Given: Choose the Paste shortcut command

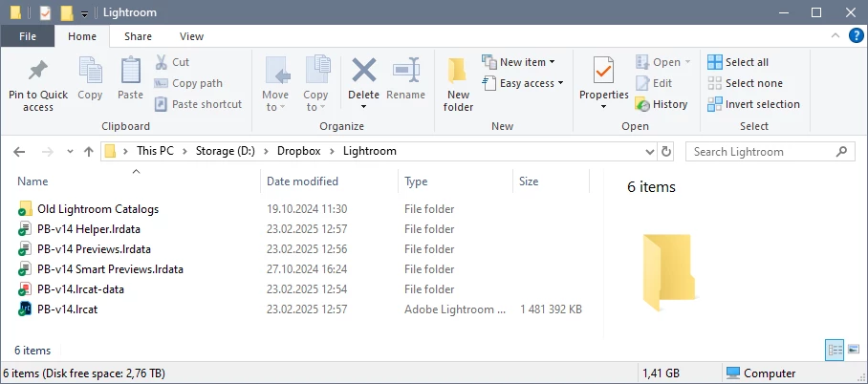Looking at the screenshot, I should [x=198, y=104].
